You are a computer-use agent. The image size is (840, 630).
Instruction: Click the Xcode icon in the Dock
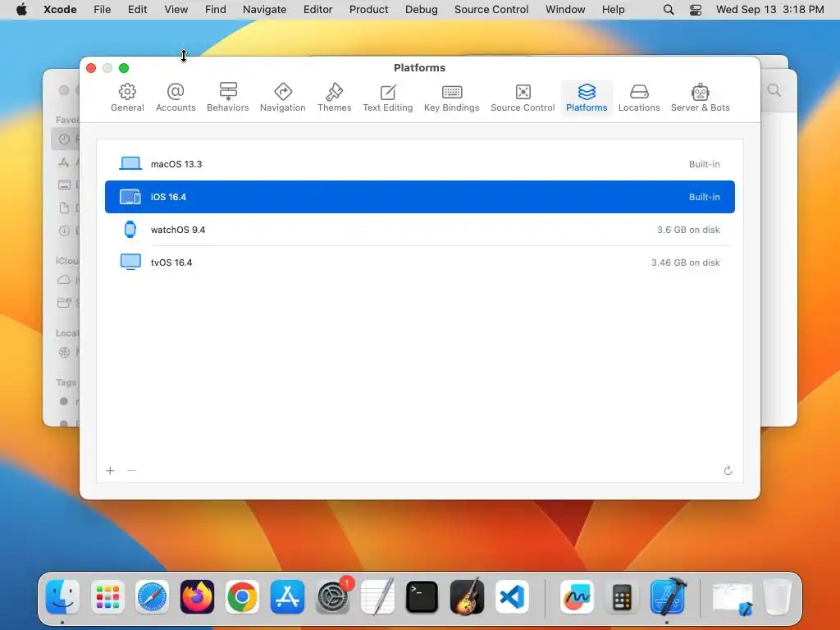667,597
